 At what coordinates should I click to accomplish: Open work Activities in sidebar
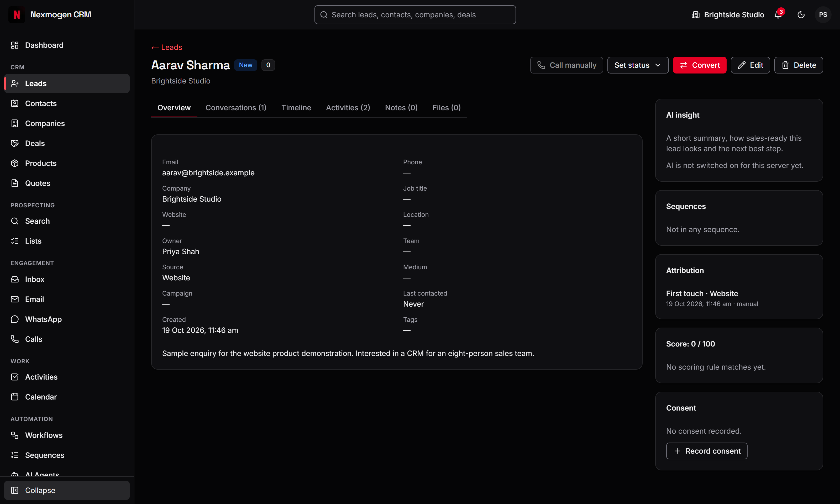pos(67,377)
